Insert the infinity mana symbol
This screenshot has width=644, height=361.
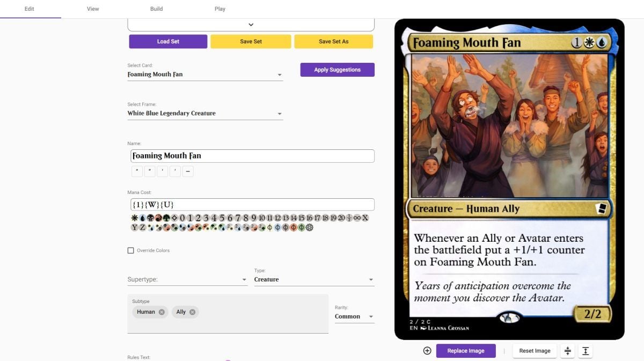point(357,218)
